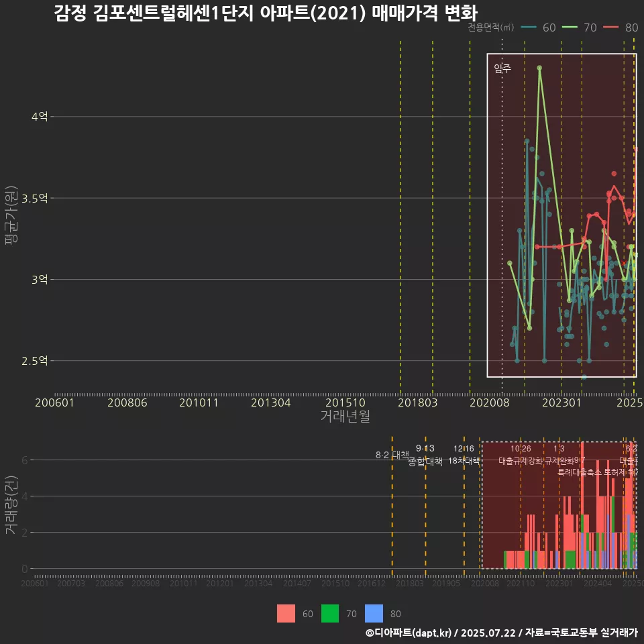Click the 202301 tick of price chart

coord(562,402)
